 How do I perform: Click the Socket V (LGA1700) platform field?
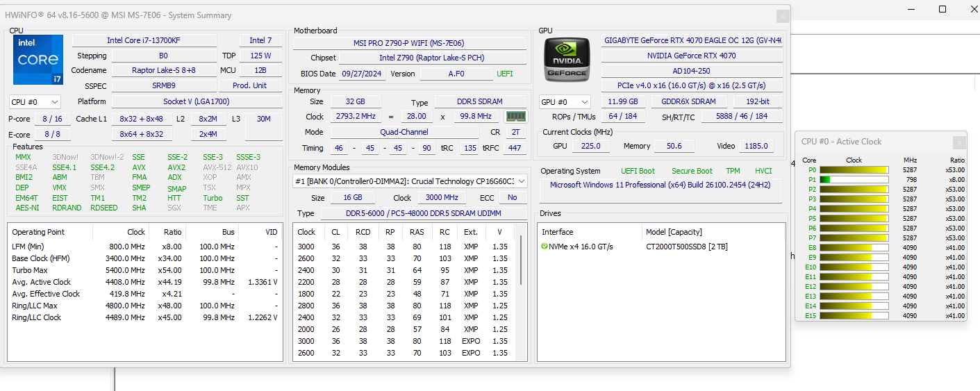(197, 101)
